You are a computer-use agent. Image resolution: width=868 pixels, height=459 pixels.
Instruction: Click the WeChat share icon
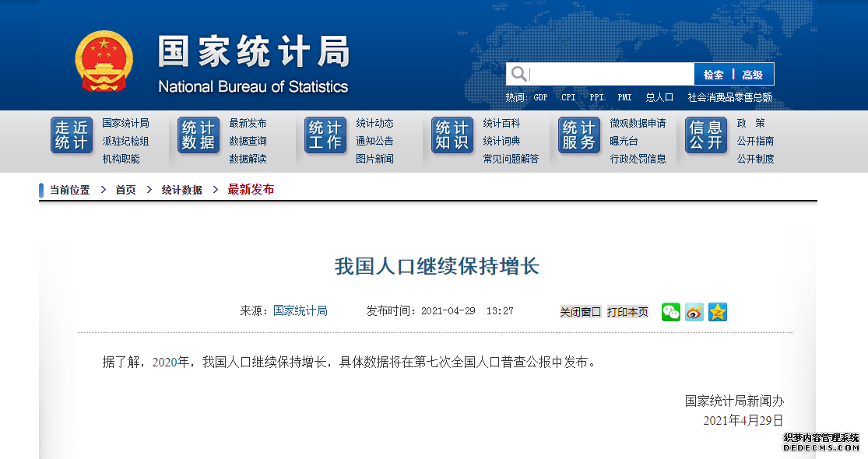[x=670, y=312]
